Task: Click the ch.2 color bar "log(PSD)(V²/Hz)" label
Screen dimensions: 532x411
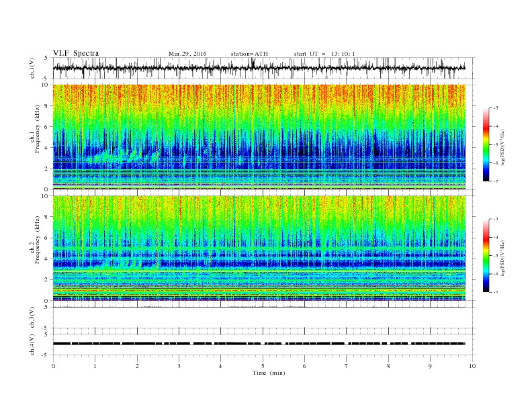Action: point(503,258)
